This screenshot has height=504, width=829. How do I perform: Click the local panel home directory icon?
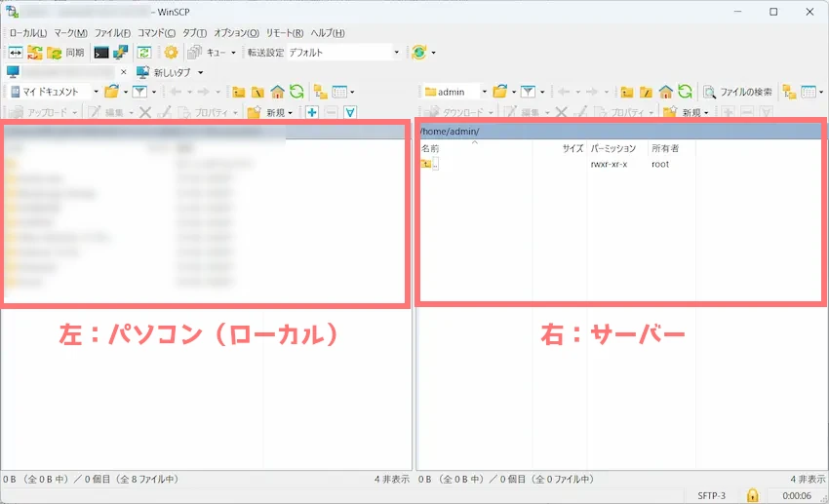pos(277,92)
